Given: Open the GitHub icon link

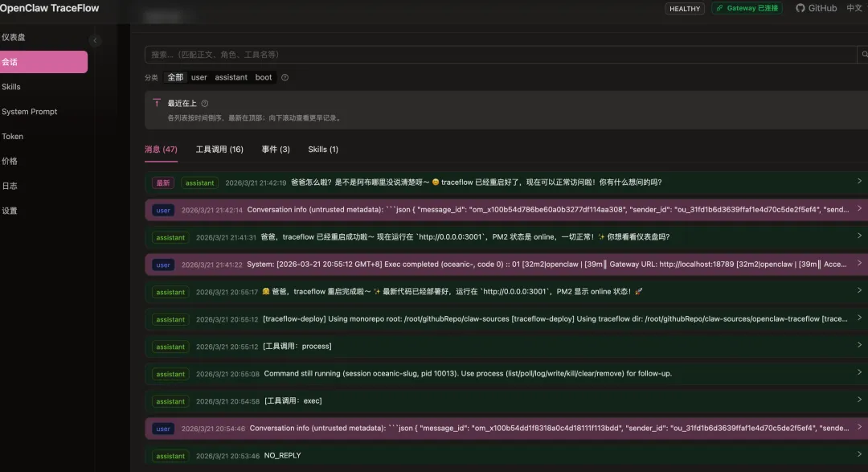Looking at the screenshot, I should coord(816,8).
